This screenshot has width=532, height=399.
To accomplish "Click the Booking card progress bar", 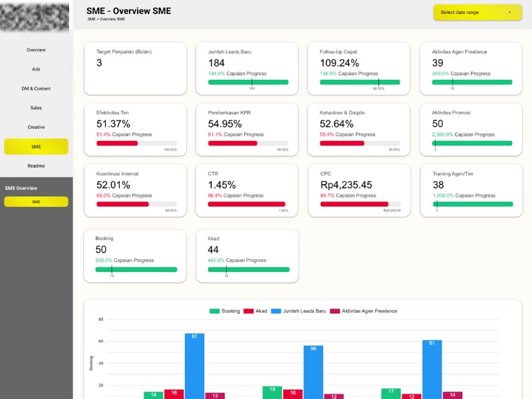I will (136, 269).
